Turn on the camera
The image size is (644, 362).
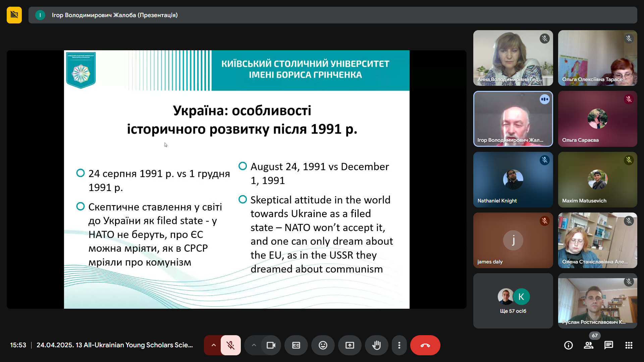click(271, 345)
